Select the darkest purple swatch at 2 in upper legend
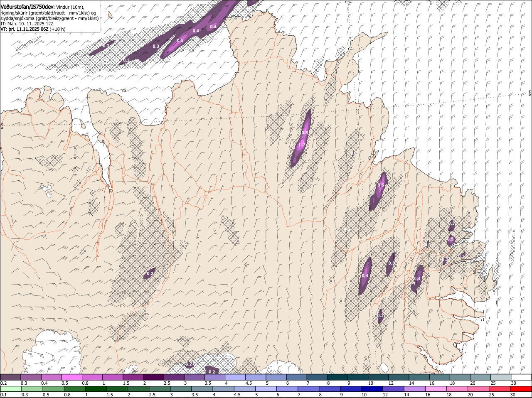Image resolution: width=532 pixels, height=398 pixels. coord(153,377)
